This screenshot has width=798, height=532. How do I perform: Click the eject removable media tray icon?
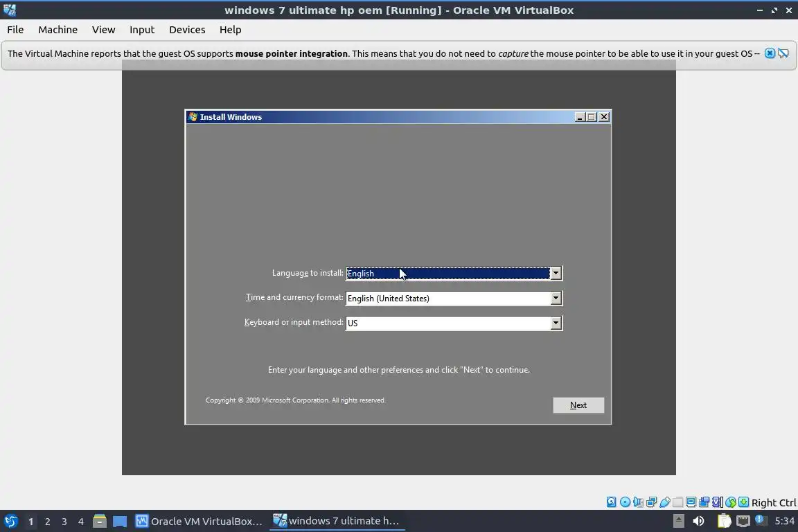[678, 521]
